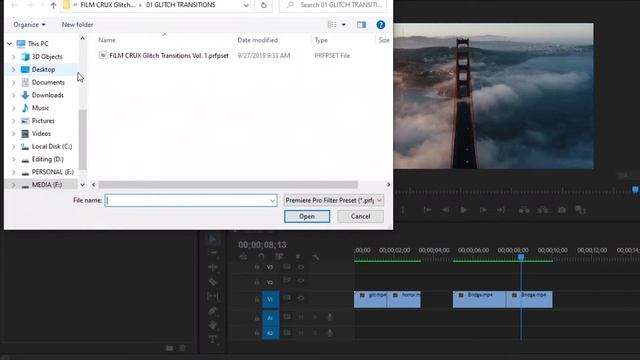Open the view options dropdown arrow

coord(344,25)
